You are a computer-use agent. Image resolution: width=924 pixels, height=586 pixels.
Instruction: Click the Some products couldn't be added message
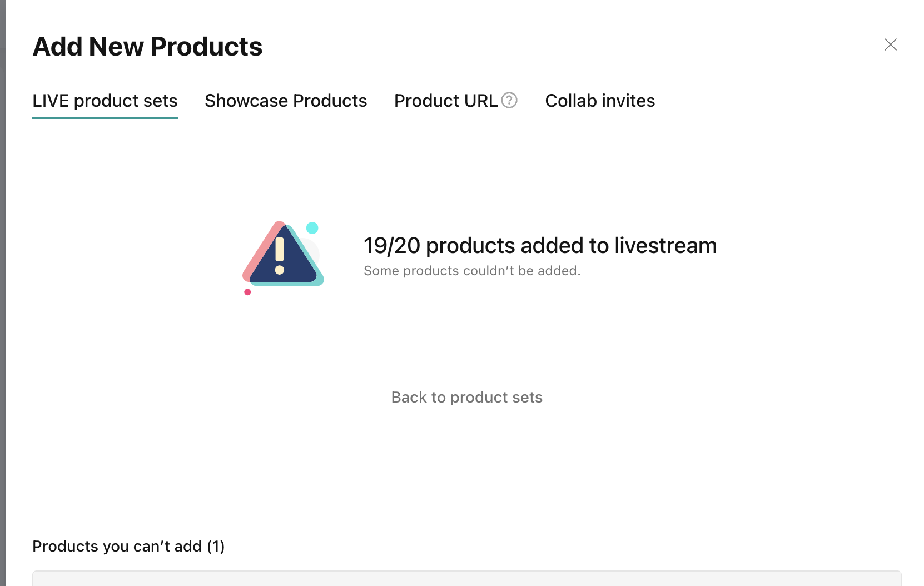click(x=471, y=271)
